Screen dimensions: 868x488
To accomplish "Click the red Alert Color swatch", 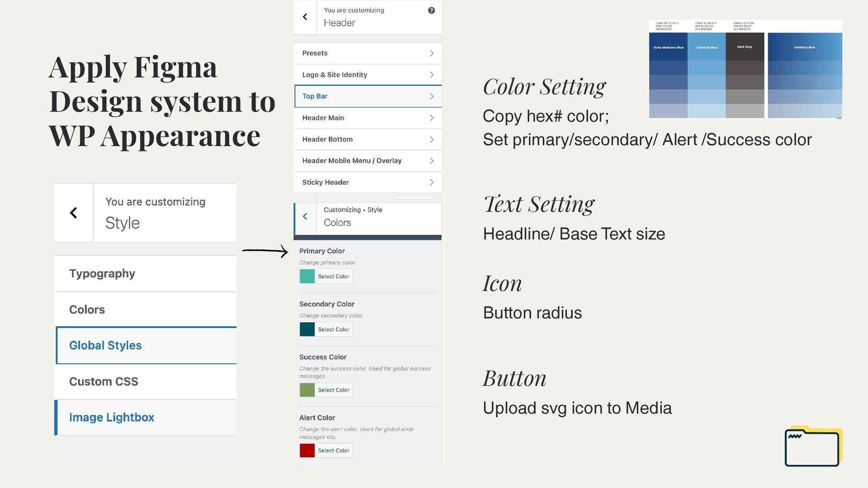I will click(x=307, y=450).
